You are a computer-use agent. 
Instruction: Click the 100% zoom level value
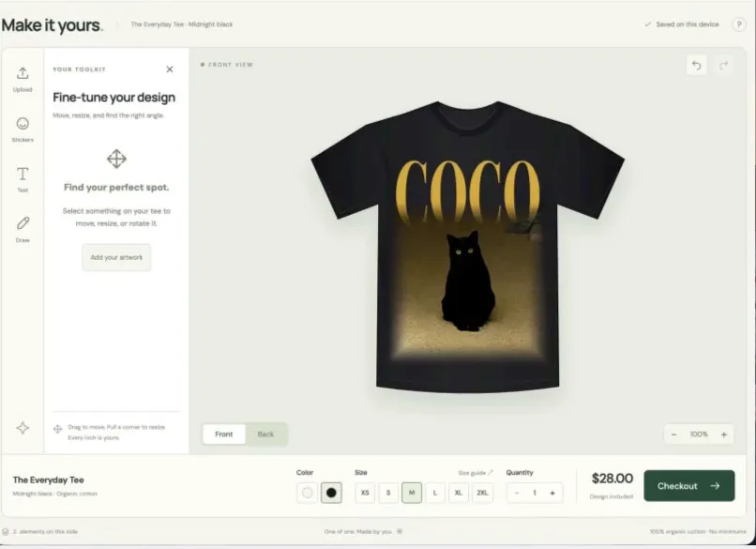click(x=699, y=435)
